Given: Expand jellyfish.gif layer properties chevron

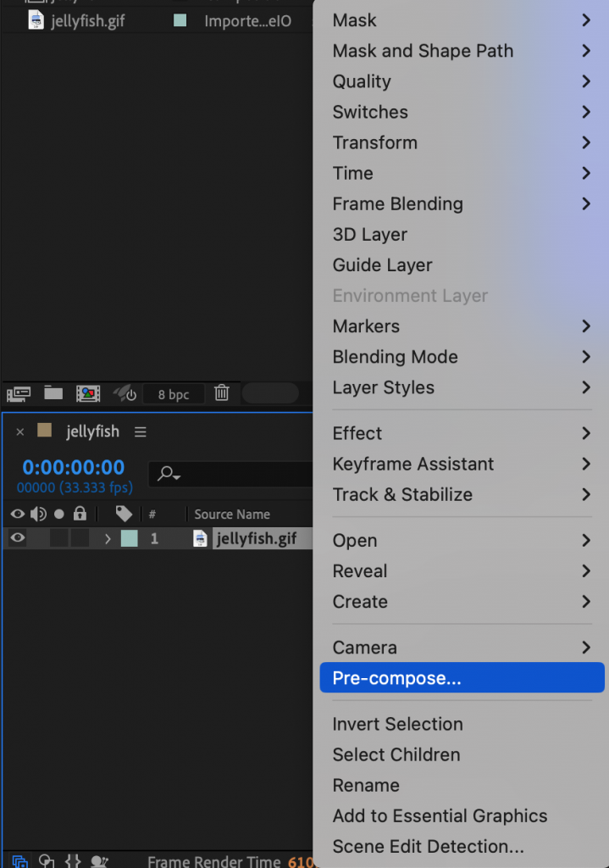Looking at the screenshot, I should (x=107, y=537).
